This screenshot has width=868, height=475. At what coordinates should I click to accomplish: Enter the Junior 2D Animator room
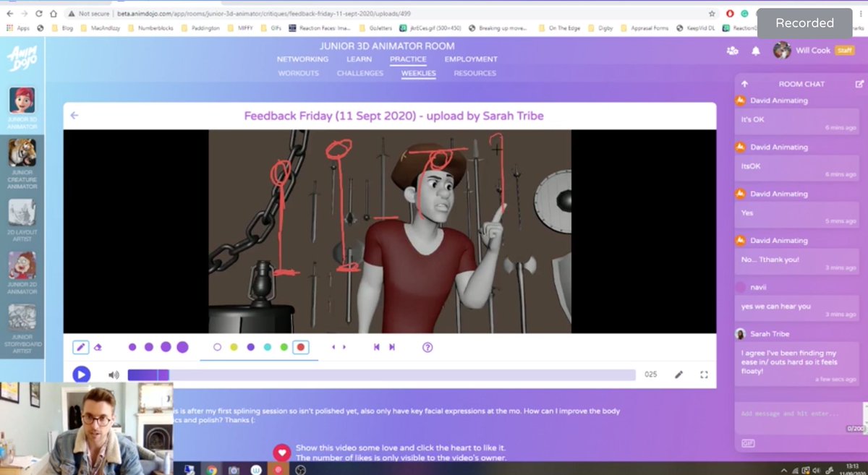point(22,273)
